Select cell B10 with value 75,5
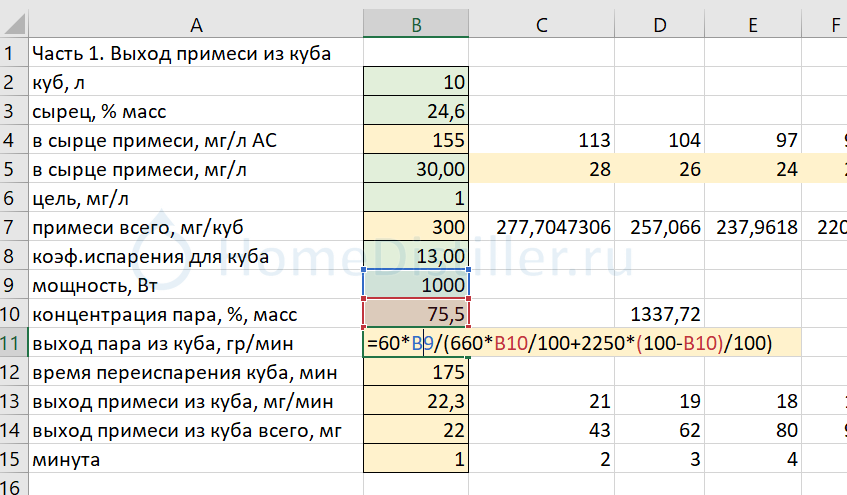The width and height of the screenshot is (847, 495). pos(415,315)
